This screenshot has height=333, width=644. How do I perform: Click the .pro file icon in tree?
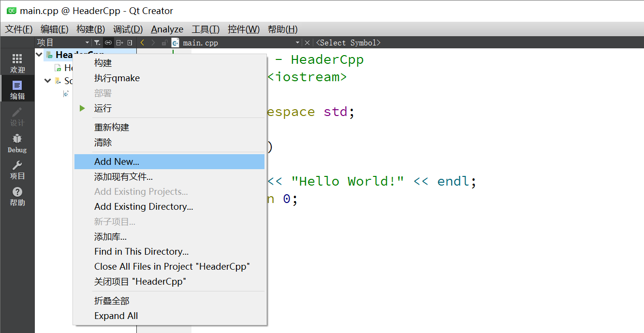[58, 68]
